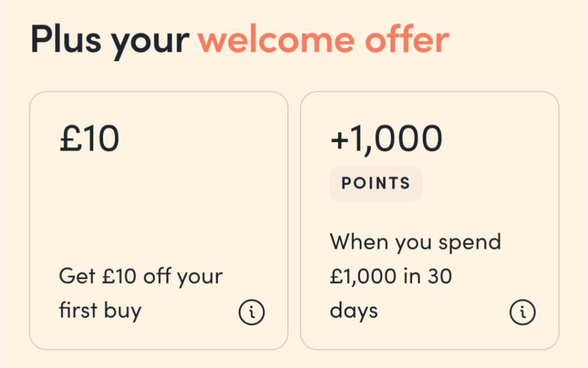The height and width of the screenshot is (368, 588).
Task: Click the word 'POINTS' inside its badge
Action: tap(376, 183)
